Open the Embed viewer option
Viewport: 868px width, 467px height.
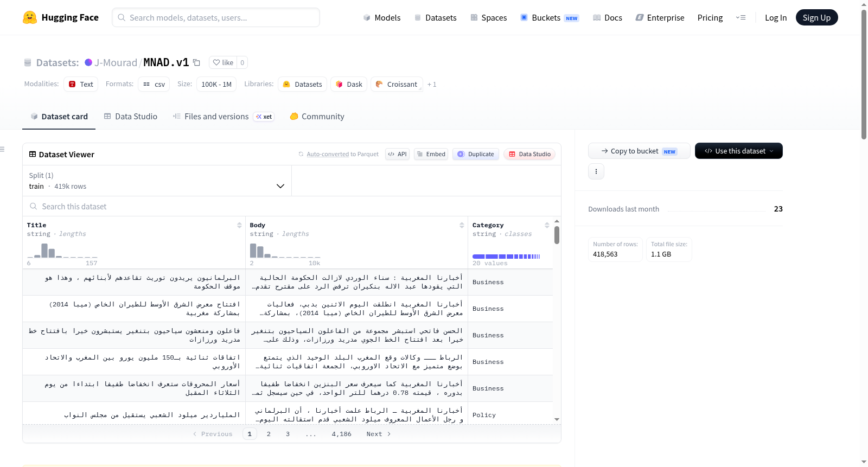430,154
